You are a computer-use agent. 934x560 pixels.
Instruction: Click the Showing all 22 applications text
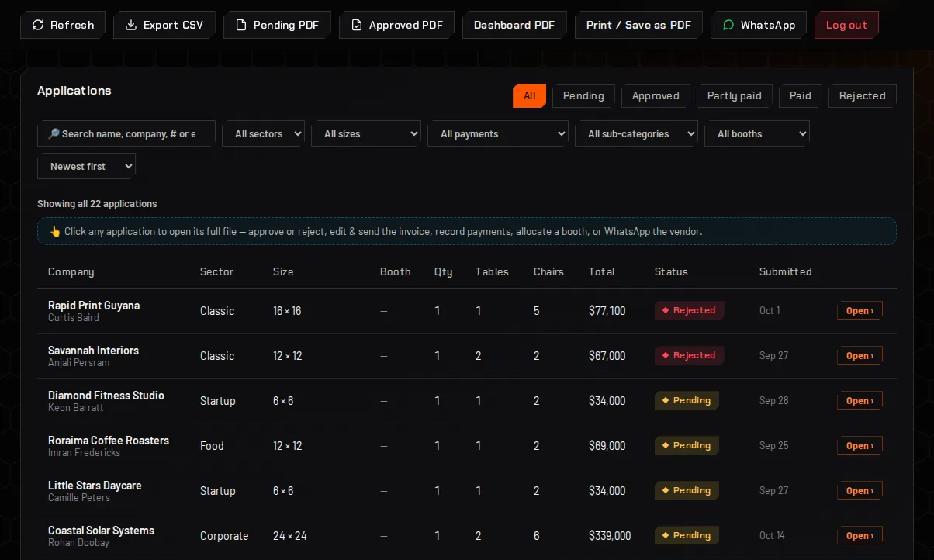97,204
